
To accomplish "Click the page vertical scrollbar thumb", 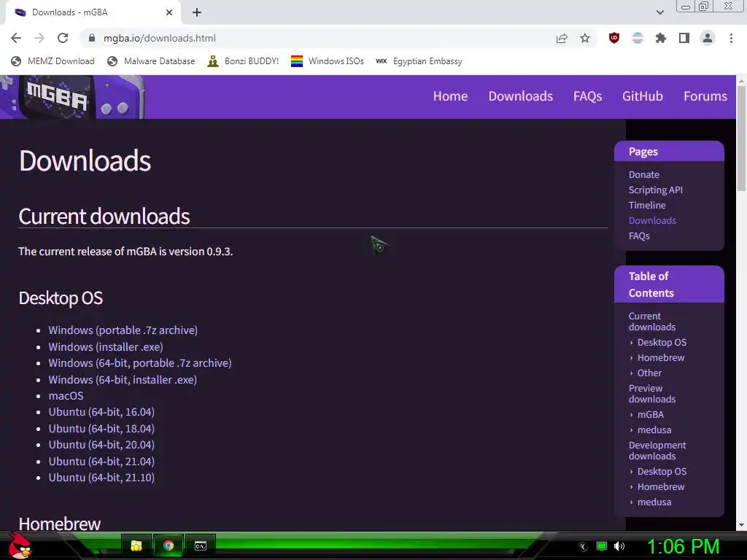I will (741, 138).
